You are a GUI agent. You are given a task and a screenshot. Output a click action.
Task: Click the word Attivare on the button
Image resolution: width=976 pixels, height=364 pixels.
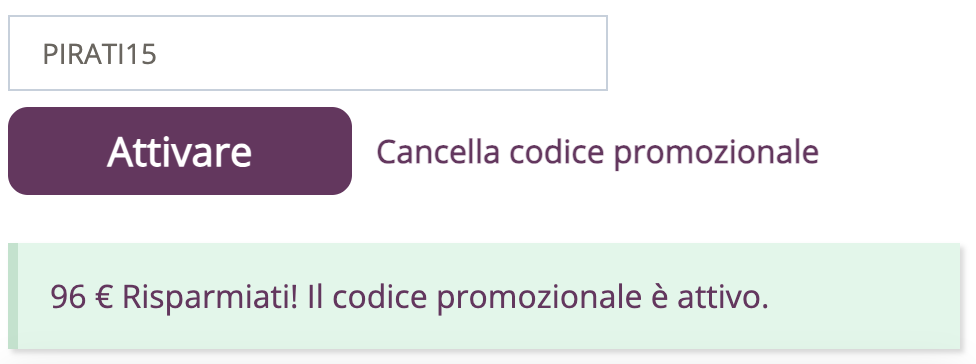(179, 152)
